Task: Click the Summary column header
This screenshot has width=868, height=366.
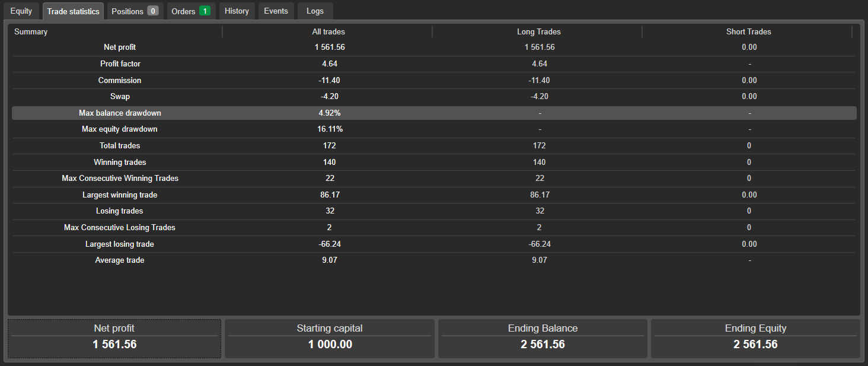Action: (31, 31)
